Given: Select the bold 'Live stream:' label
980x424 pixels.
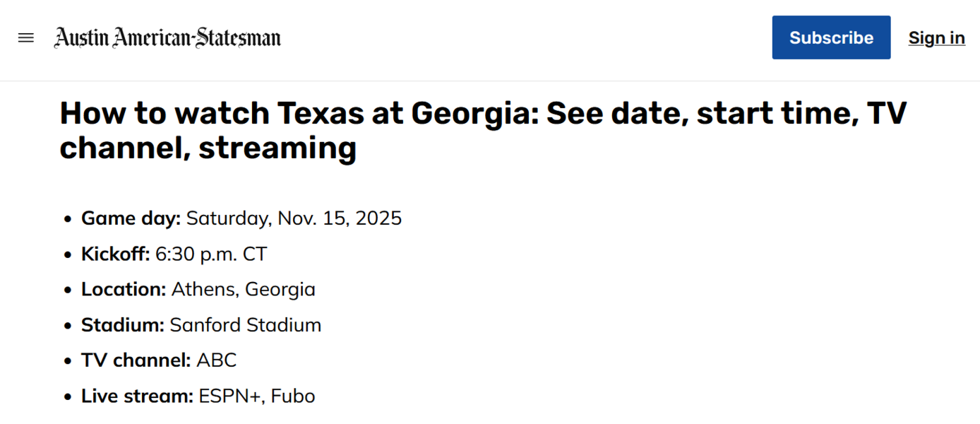Looking at the screenshot, I should point(138,396).
